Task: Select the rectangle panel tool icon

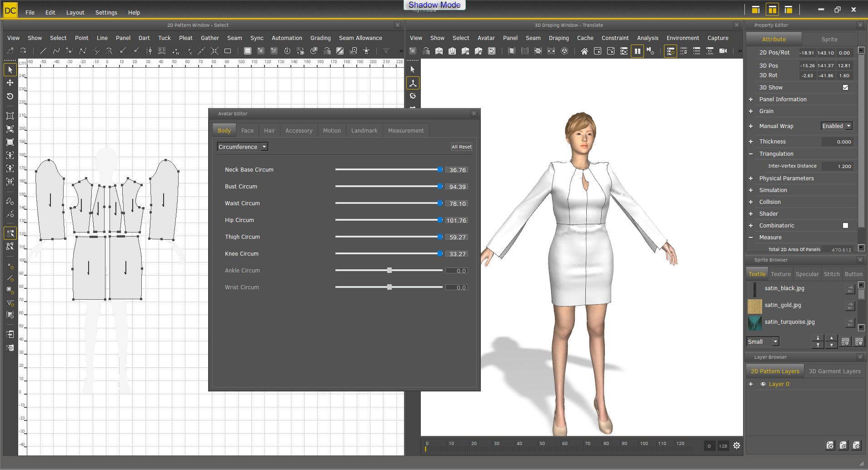Action: [x=228, y=51]
